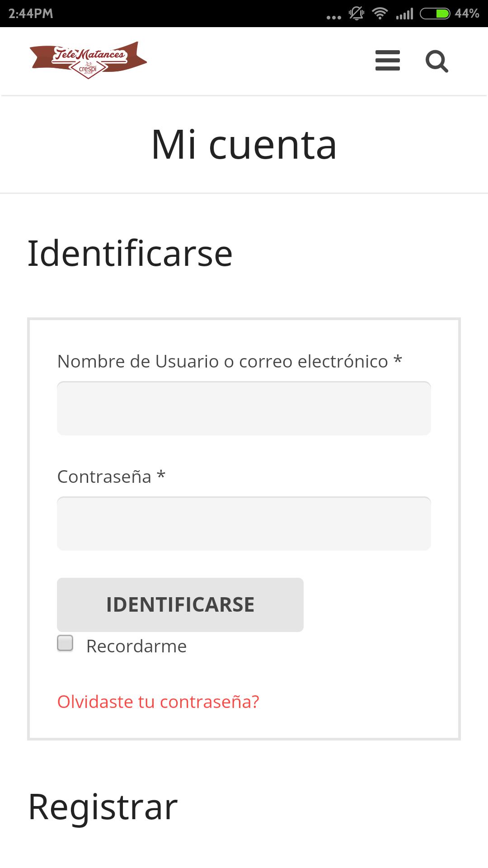
Task: Tap the Wi-Fi status icon
Action: (x=380, y=14)
